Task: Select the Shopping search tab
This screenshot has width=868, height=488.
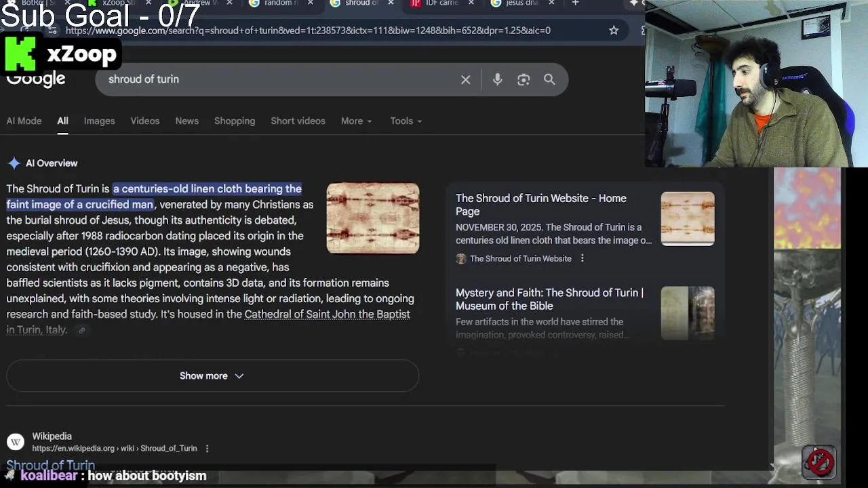Action: click(x=235, y=121)
